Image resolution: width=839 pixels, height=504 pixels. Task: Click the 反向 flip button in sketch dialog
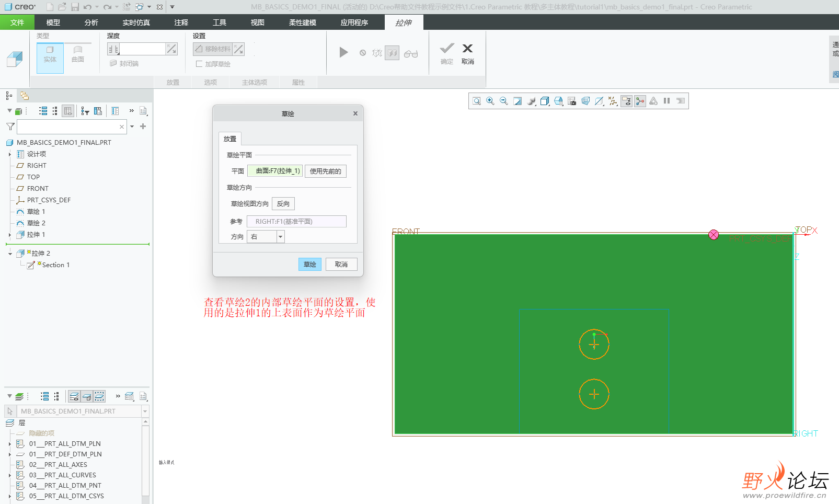[283, 203]
